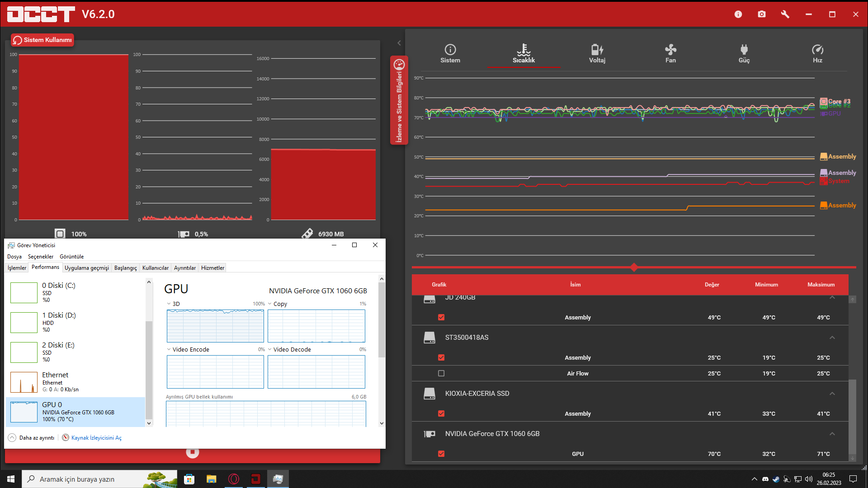Switch to İşlemler tab in Task Manager
Image resolution: width=868 pixels, height=488 pixels.
point(17,268)
